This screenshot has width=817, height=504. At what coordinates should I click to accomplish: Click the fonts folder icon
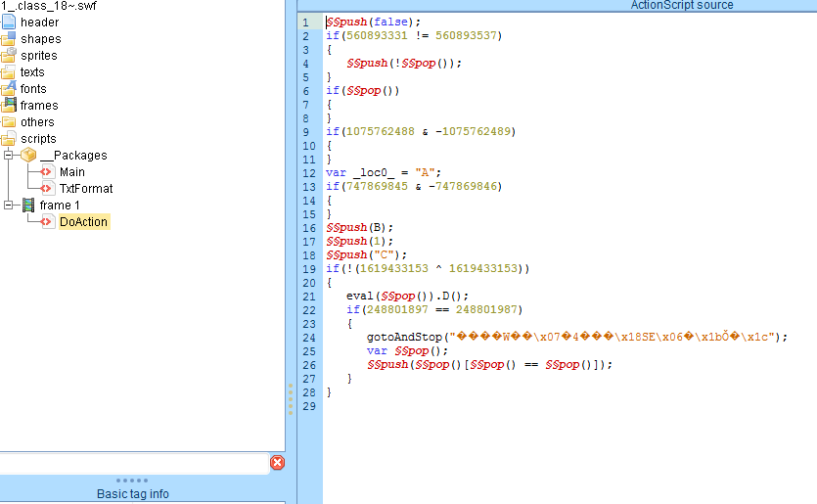(9, 89)
